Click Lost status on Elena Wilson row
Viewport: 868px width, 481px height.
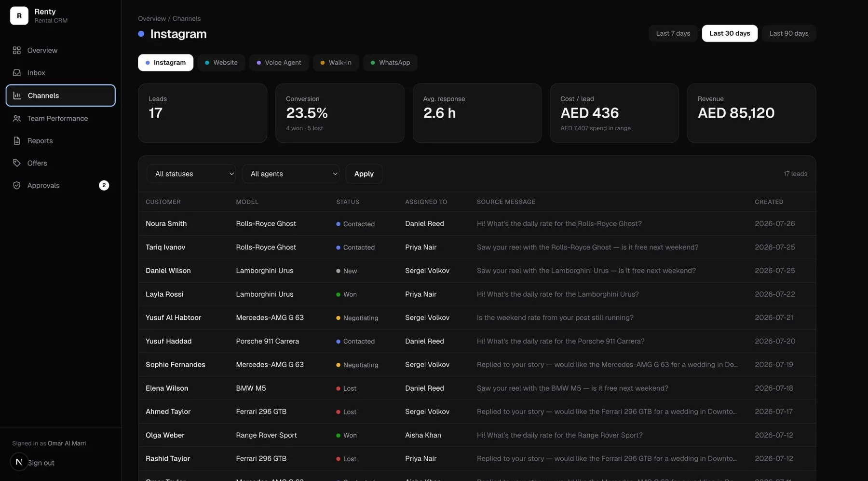(346, 388)
